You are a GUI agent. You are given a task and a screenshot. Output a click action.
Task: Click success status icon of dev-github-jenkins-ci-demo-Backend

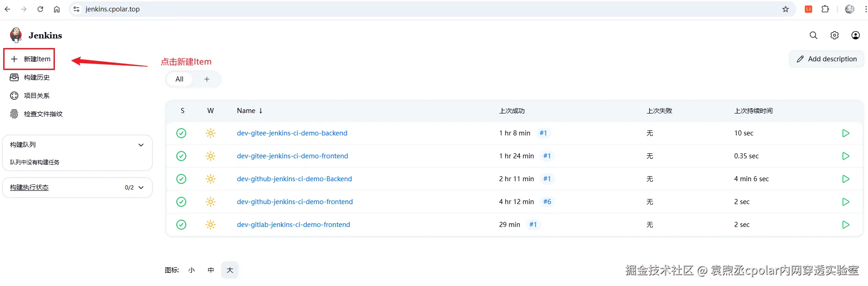coord(181,179)
